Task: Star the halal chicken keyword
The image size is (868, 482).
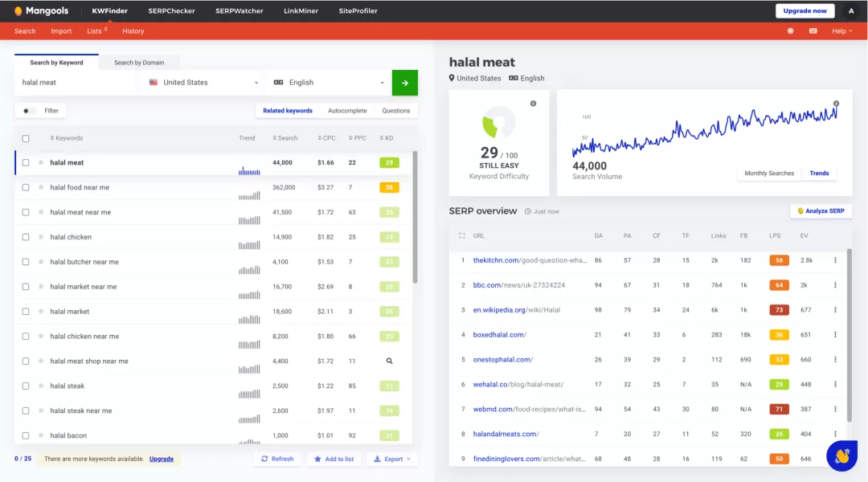Action: pyautogui.click(x=41, y=237)
